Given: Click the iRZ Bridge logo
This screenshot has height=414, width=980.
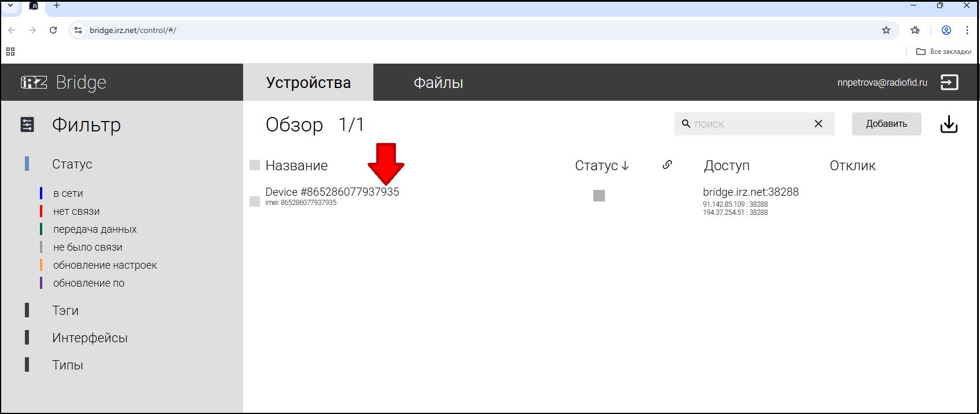Looking at the screenshot, I should (x=64, y=82).
